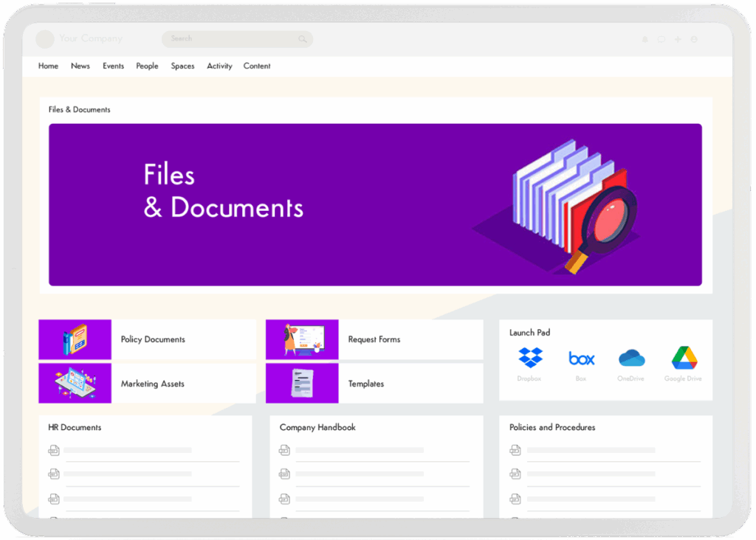Navigate to the Spaces tab
756x540 pixels.
point(182,66)
